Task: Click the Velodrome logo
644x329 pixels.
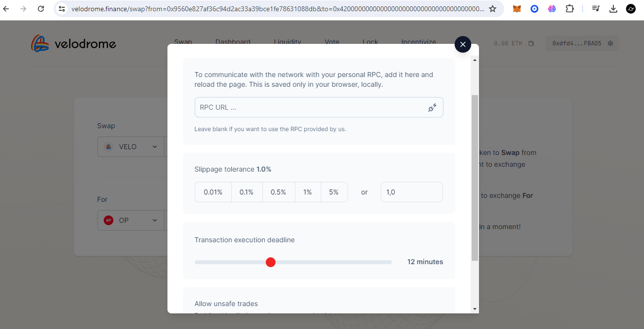Action: pos(74,44)
